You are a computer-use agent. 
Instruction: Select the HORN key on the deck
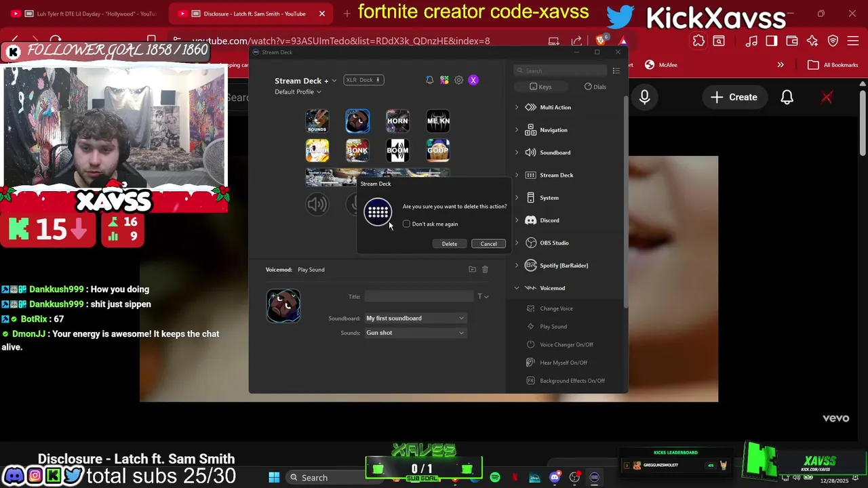(x=397, y=121)
